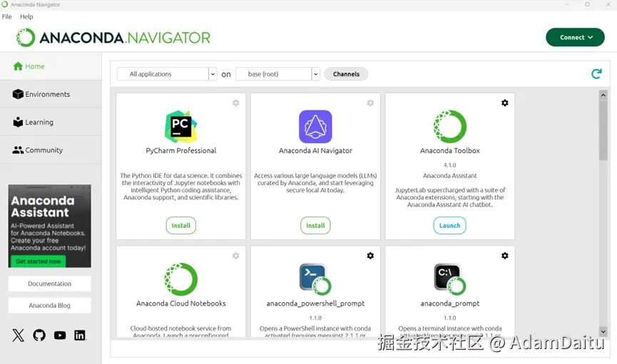Click the PyCharm Professional app icon

click(181, 126)
